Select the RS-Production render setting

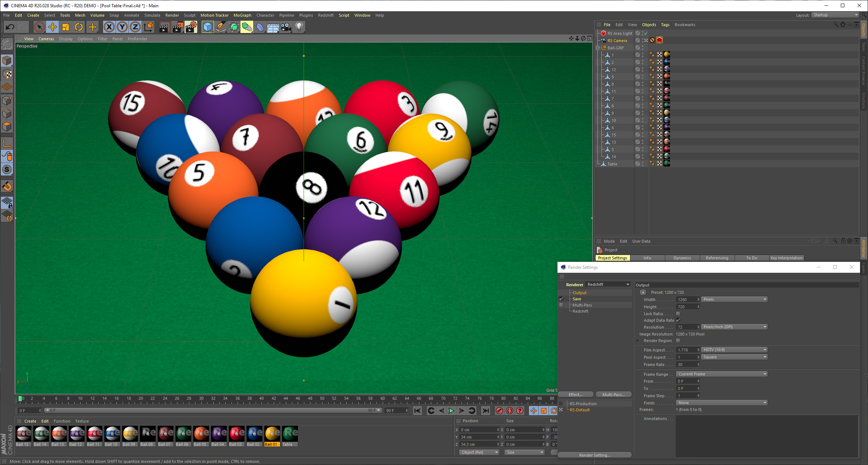tap(583, 404)
